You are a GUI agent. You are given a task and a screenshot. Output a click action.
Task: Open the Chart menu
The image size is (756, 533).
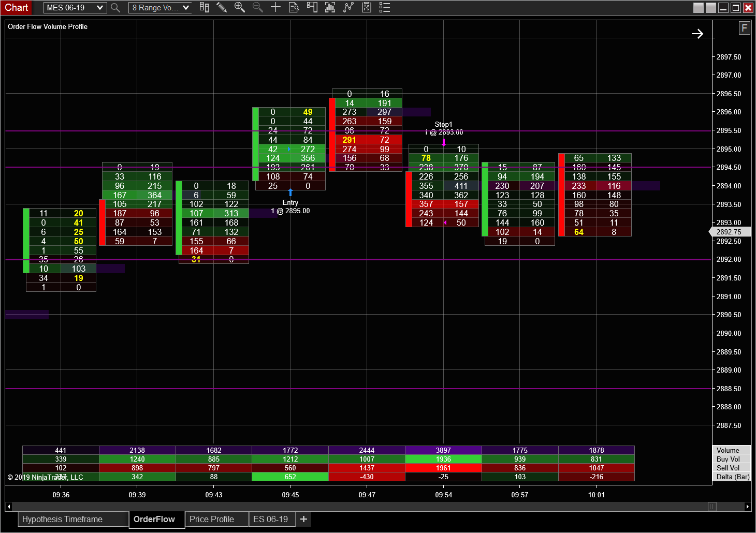coord(17,8)
